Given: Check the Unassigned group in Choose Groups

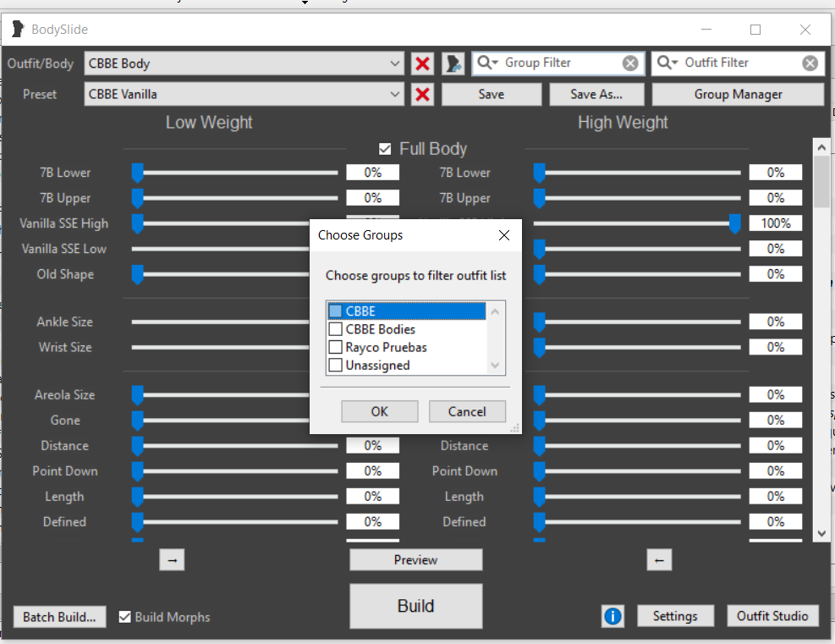Looking at the screenshot, I should 335,365.
